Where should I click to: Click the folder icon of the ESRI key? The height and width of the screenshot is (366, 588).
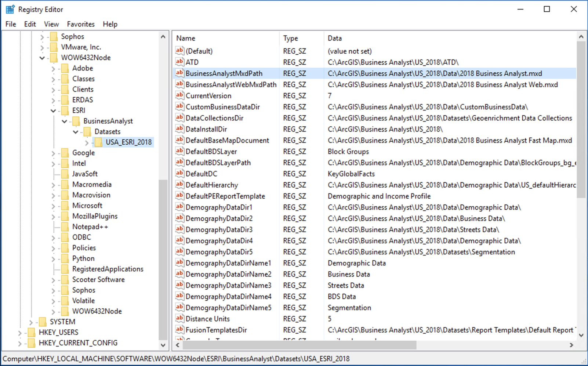tap(65, 110)
